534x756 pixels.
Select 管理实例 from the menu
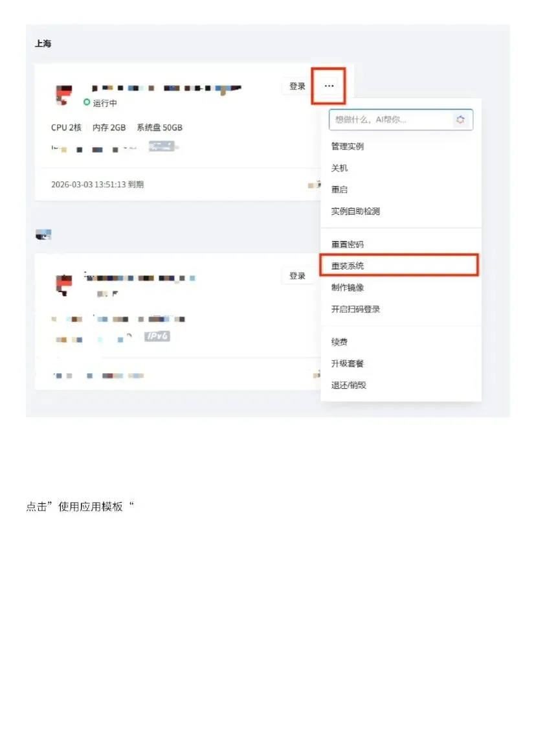pos(348,146)
